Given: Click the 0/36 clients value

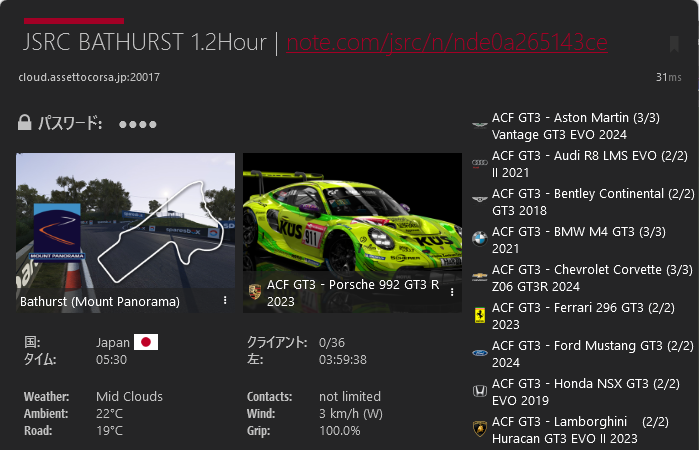Looking at the screenshot, I should pyautogui.click(x=332, y=343).
